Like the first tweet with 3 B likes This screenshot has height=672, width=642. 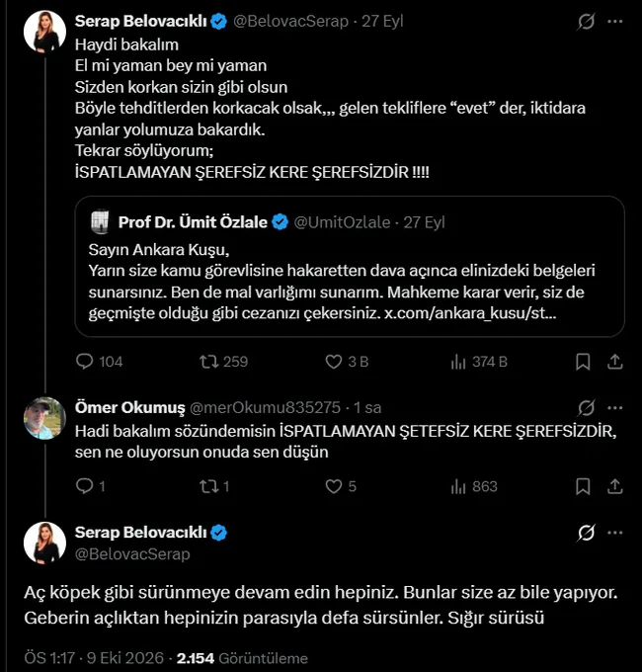tap(334, 362)
